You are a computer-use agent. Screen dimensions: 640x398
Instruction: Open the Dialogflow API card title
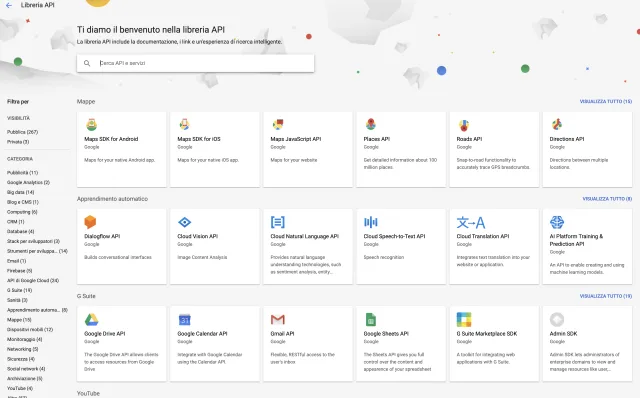[x=102, y=236]
